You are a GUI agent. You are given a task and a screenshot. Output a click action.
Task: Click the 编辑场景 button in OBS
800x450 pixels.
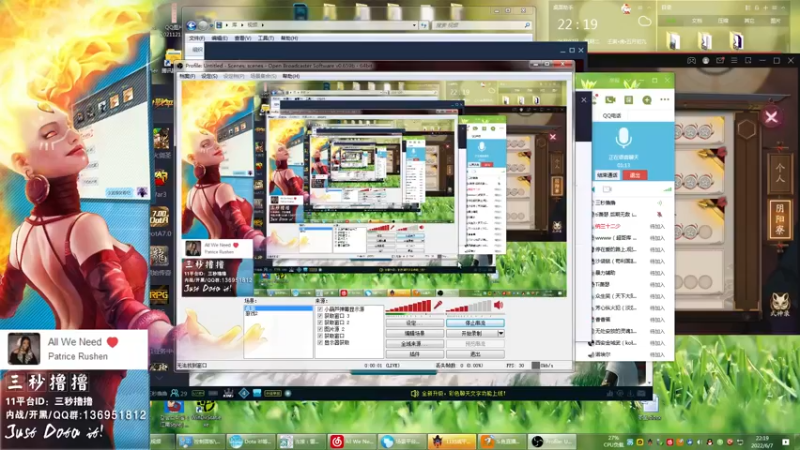(x=414, y=333)
